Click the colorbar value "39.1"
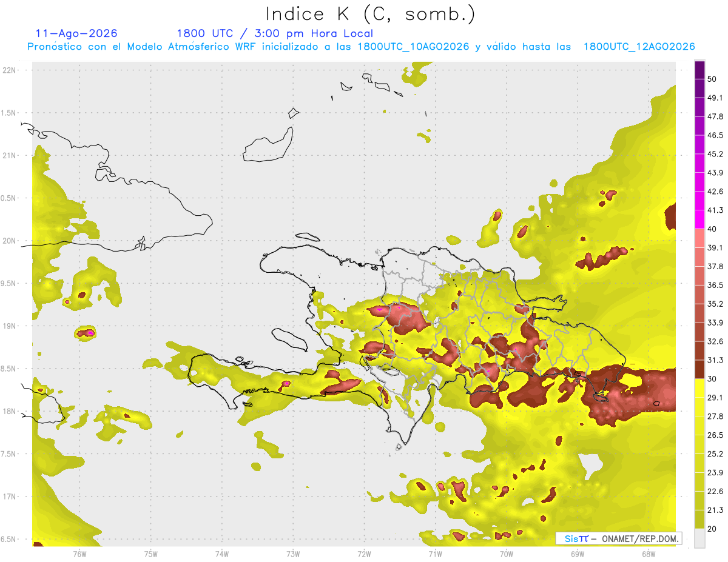 [x=715, y=247]
